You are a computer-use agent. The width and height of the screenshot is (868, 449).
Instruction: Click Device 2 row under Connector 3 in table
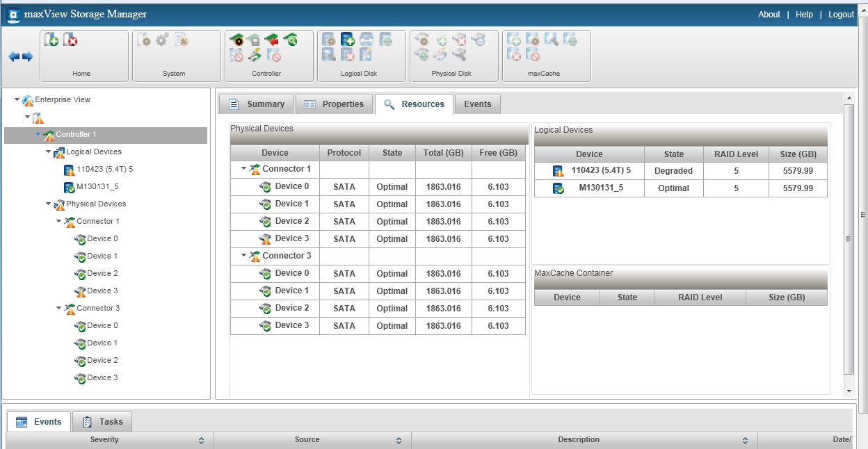tap(378, 309)
